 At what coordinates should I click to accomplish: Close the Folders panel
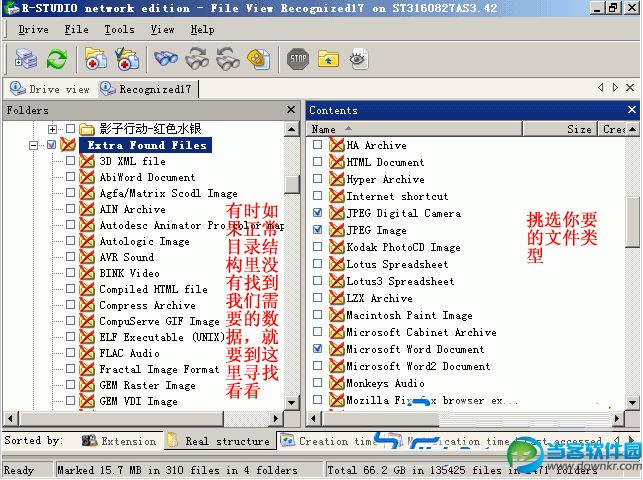pos(291,109)
